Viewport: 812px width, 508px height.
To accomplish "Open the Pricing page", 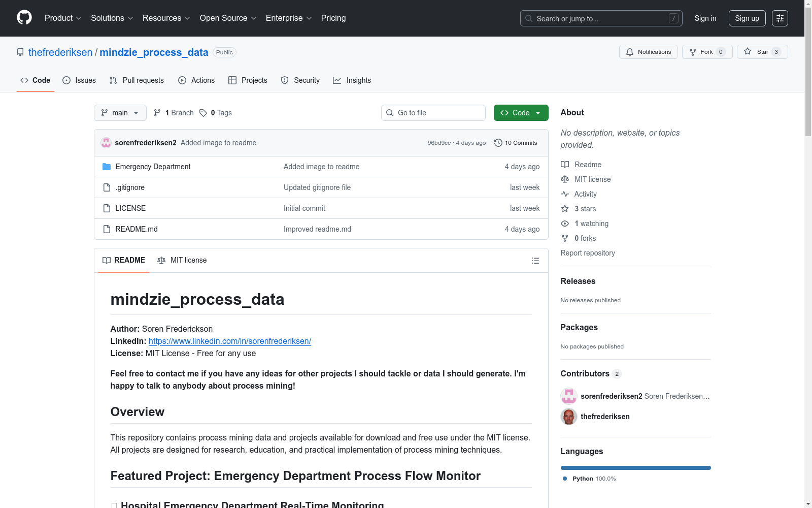I will click(333, 18).
